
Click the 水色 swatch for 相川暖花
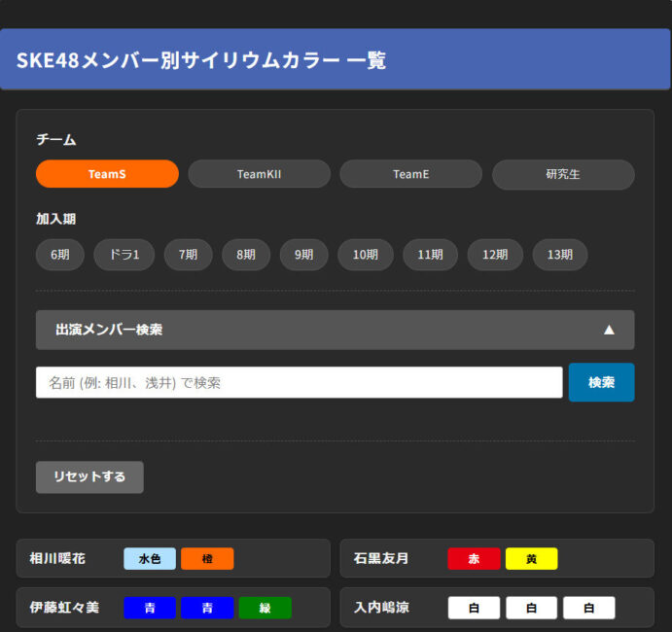pos(150,559)
